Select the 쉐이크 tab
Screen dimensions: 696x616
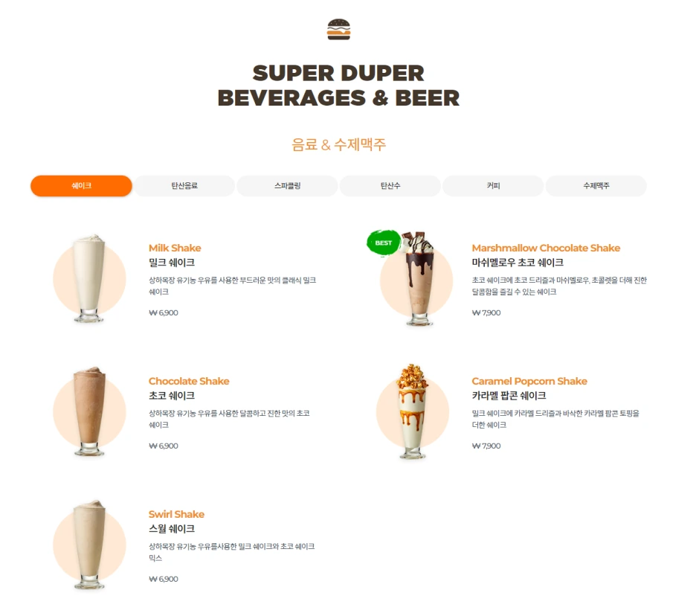tap(81, 186)
